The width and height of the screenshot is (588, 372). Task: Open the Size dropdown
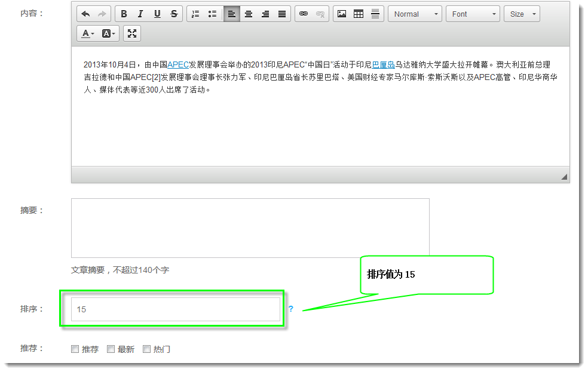(522, 14)
